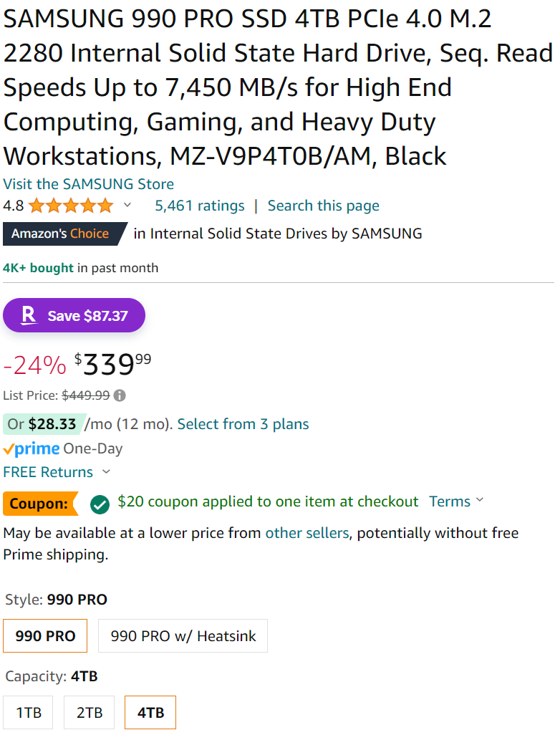Choose the 2TB capacity option
Viewport: 560px width, 735px height.
pyautogui.click(x=89, y=713)
